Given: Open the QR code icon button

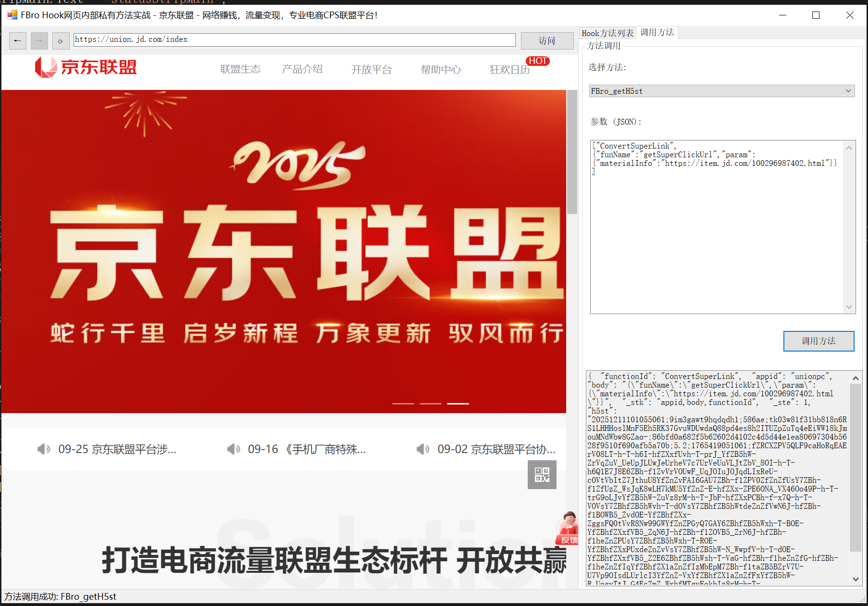Looking at the screenshot, I should click(x=542, y=475).
